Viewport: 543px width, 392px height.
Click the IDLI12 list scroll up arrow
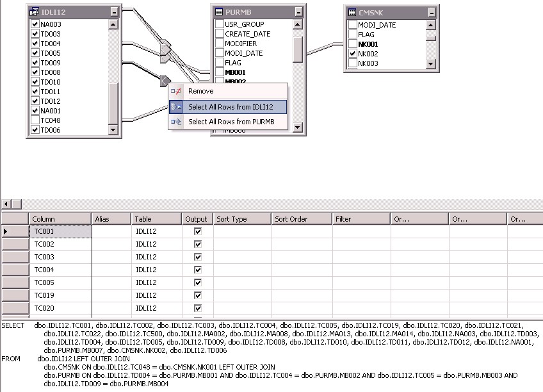point(113,24)
